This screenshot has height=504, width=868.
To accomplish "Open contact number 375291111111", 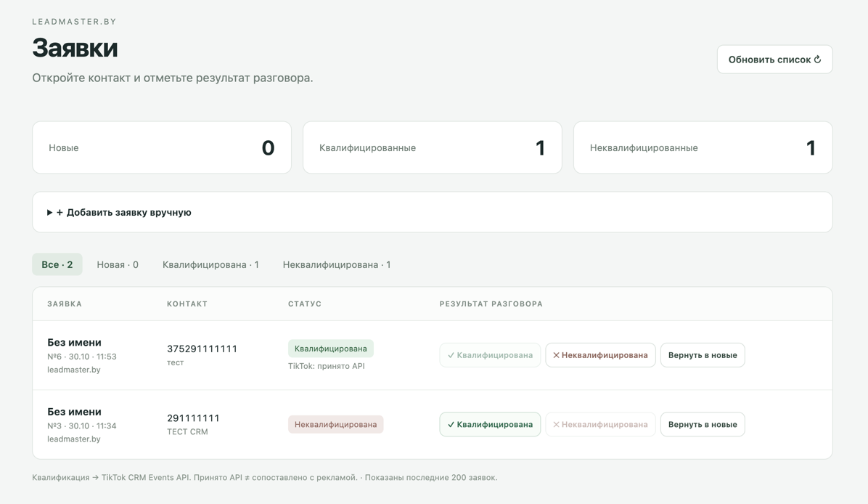I will coord(202,349).
